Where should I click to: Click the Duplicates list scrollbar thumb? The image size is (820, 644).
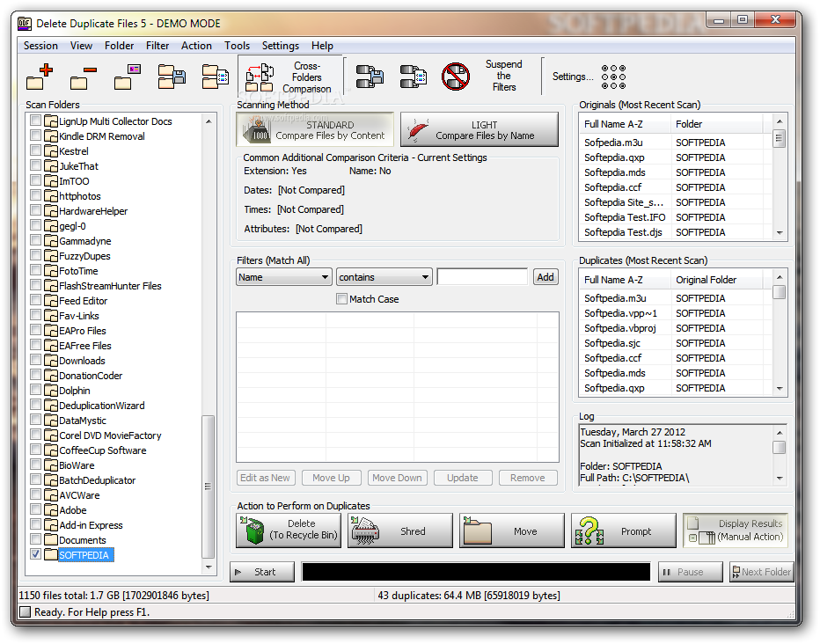pyautogui.click(x=780, y=291)
